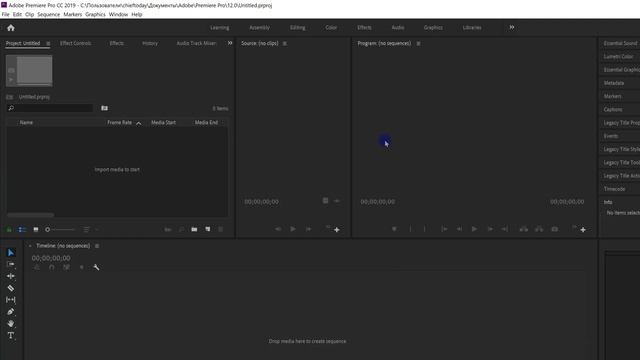The height and width of the screenshot is (360, 640).
Task: Open sort icons menu in Project panel
Action: pyautogui.click(x=87, y=230)
